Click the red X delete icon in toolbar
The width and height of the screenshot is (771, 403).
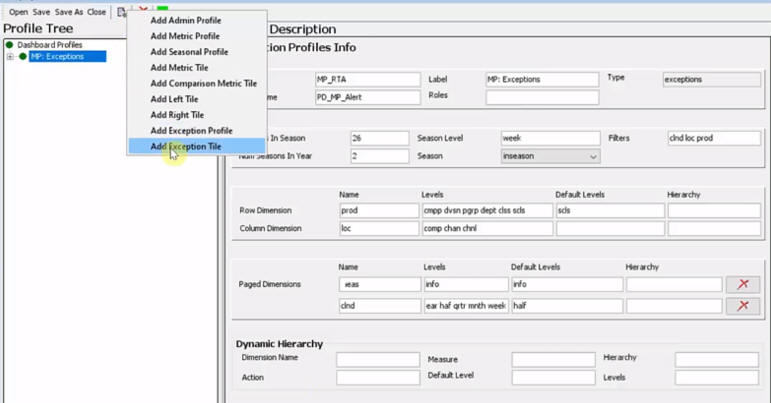point(143,10)
